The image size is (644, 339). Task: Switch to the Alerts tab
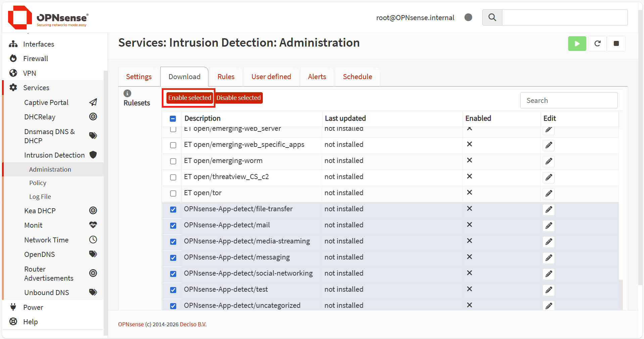point(317,77)
